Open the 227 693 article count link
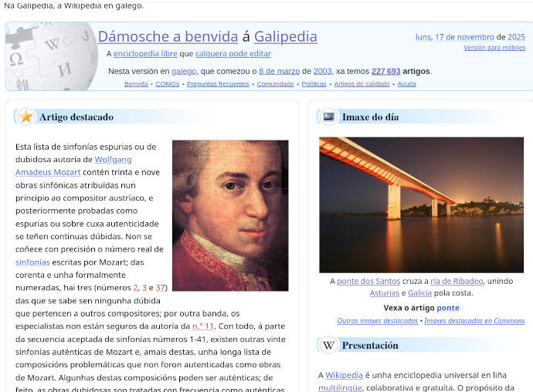Viewport: 533px width, 392px height. tap(385, 71)
